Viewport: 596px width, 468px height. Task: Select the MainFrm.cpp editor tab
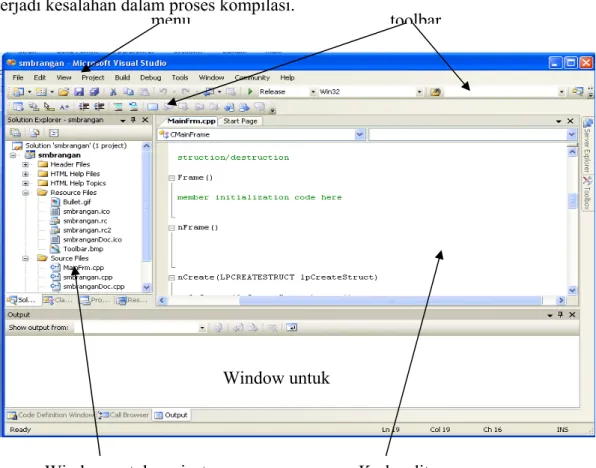pos(191,121)
